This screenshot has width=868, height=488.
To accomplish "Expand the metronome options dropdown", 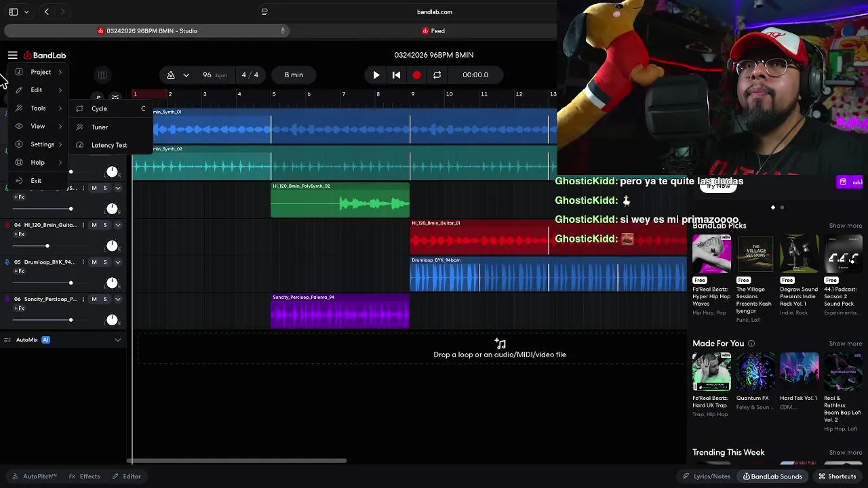I will (186, 75).
